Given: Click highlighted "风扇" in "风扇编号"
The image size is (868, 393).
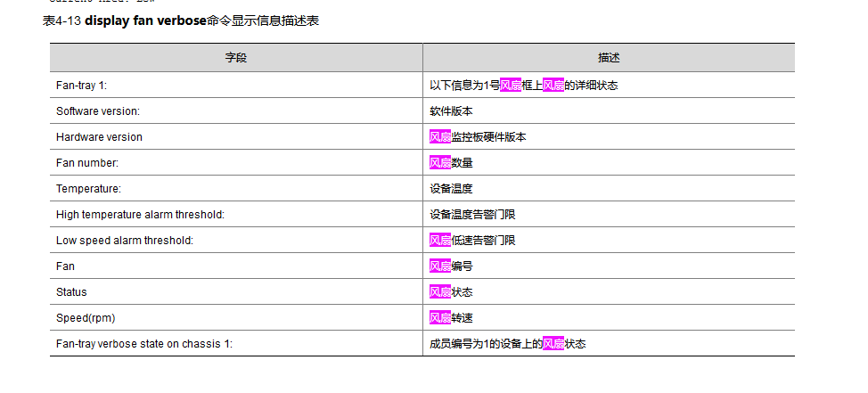Looking at the screenshot, I should coord(440,266).
